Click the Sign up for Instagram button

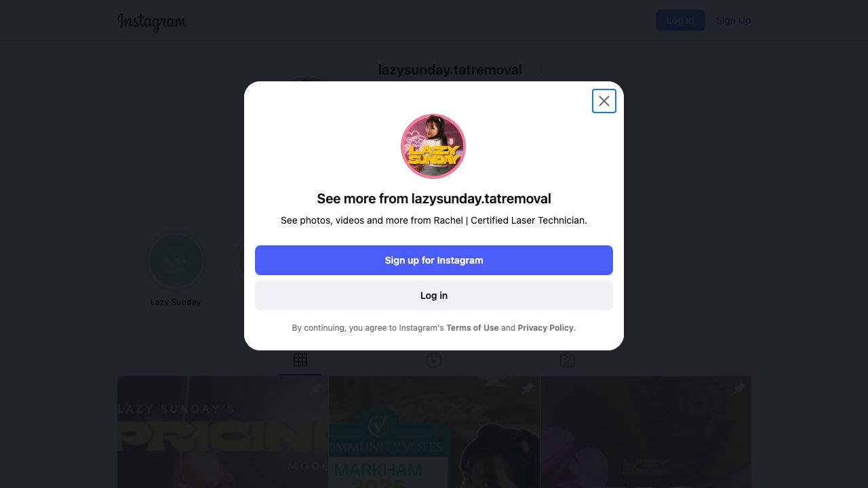click(x=434, y=260)
